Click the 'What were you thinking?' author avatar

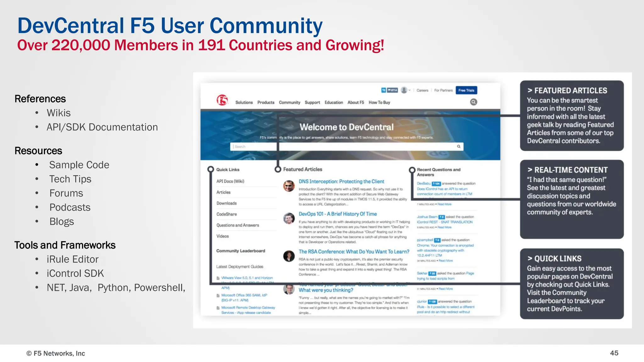(289, 289)
